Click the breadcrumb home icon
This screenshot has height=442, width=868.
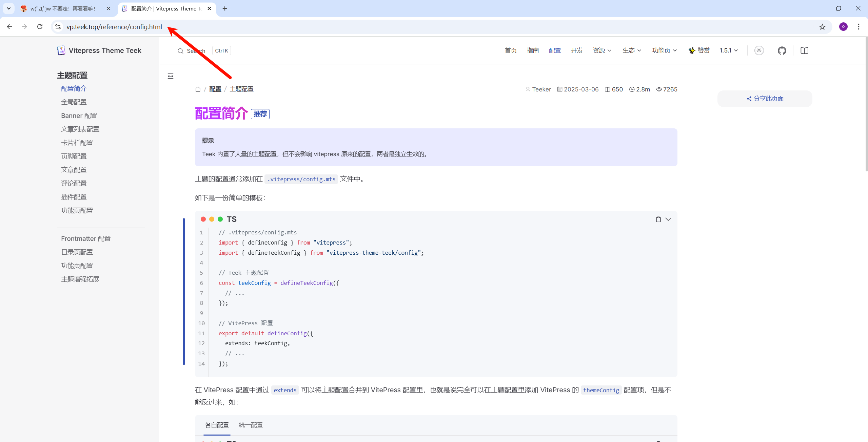tap(198, 89)
